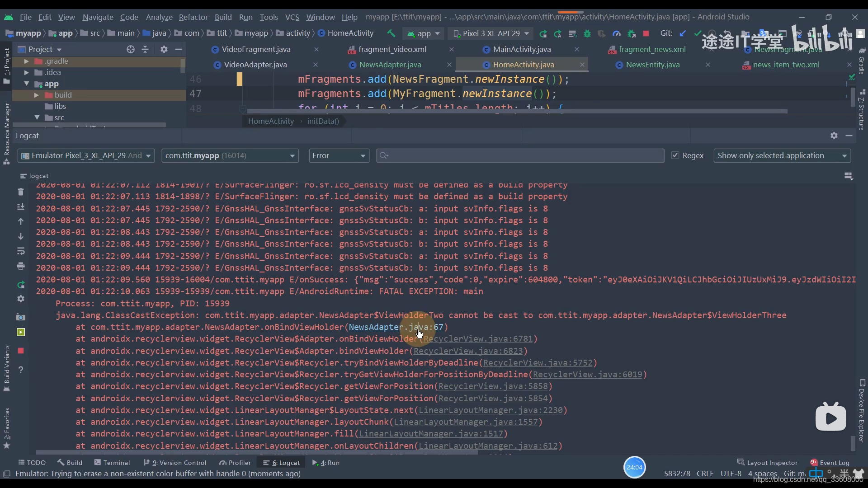Click Attach Debugger to Android Process icon
868x488 pixels.
click(632, 33)
